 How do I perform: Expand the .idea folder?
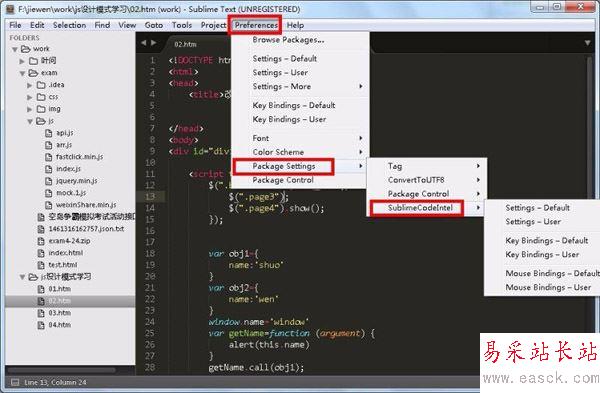(30, 85)
